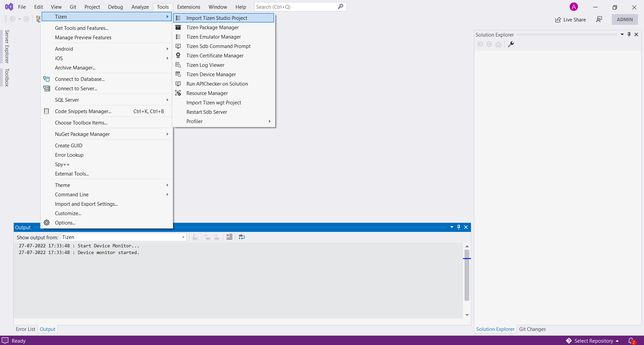Click inside the search box
This screenshot has width=644, height=345.
pyautogui.click(x=295, y=7)
